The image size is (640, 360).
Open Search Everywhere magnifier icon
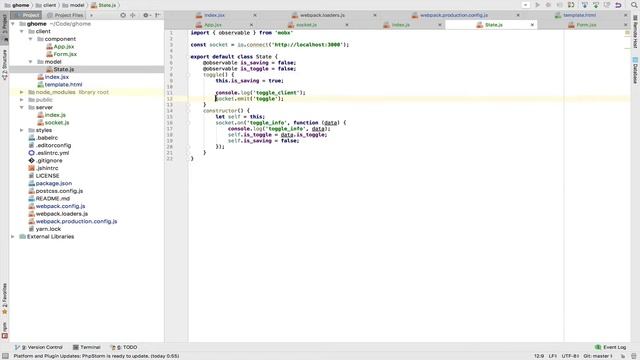tap(634, 5)
